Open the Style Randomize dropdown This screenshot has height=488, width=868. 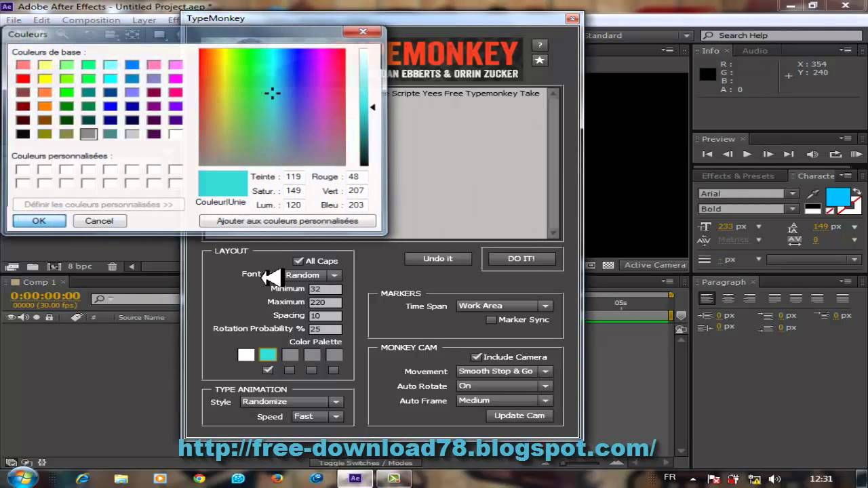pyautogui.click(x=292, y=402)
